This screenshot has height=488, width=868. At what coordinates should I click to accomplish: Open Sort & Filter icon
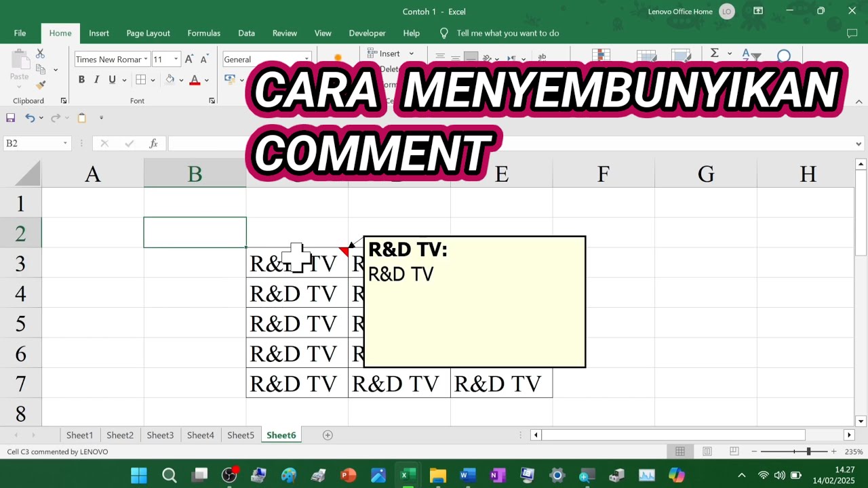751,54
